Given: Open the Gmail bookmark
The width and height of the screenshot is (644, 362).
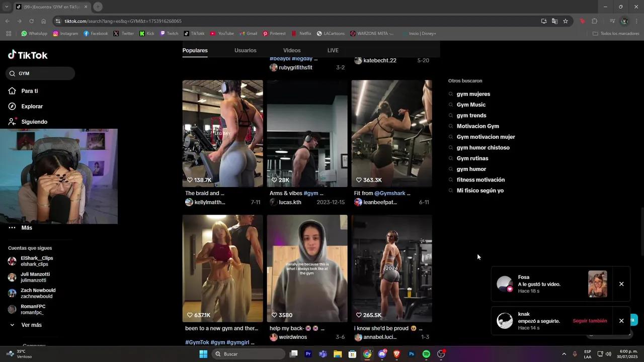Looking at the screenshot, I should click(x=248, y=34).
